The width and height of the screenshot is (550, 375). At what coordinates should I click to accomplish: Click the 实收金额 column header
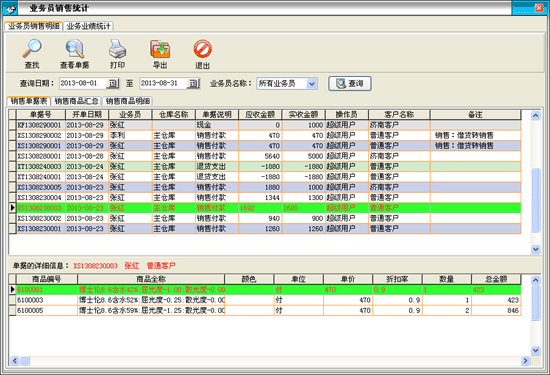pyautogui.click(x=303, y=115)
